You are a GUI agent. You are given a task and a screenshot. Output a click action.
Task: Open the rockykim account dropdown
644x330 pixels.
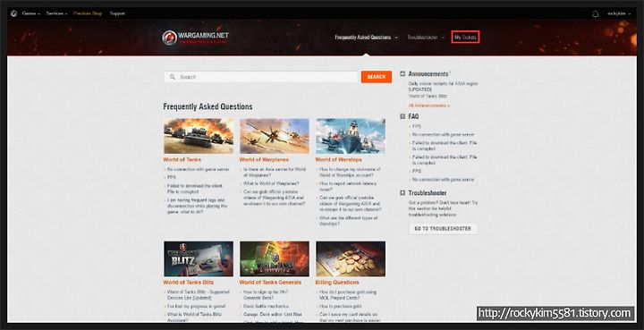619,13
